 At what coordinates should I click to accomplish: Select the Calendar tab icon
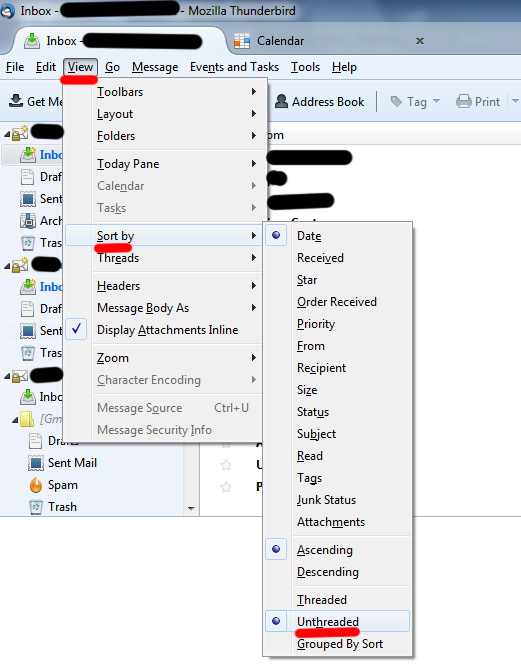pyautogui.click(x=242, y=41)
